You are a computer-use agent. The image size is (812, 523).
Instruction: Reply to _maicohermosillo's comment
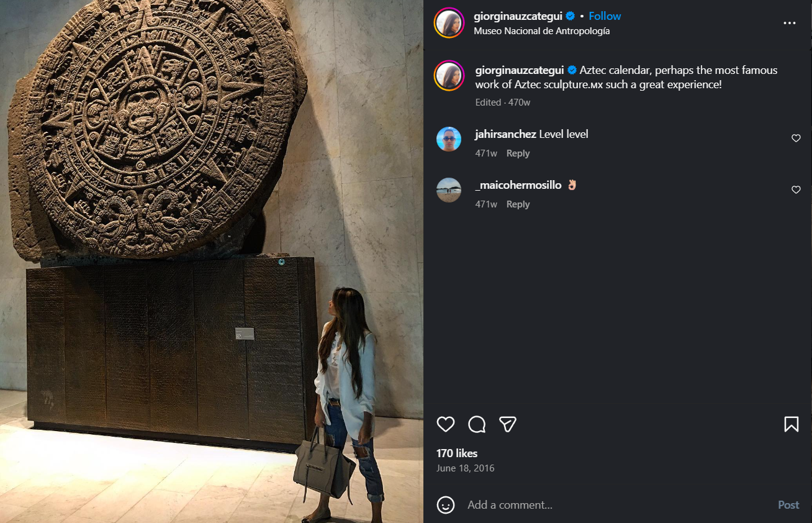pos(518,204)
